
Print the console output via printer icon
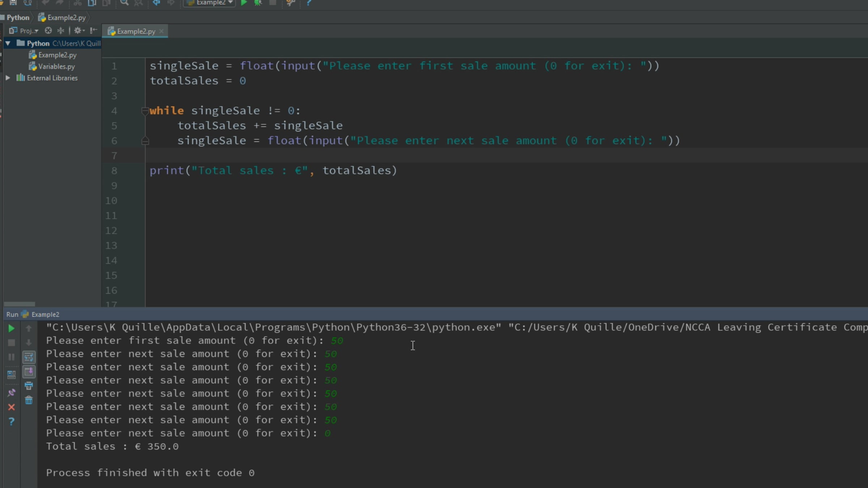[29, 386]
